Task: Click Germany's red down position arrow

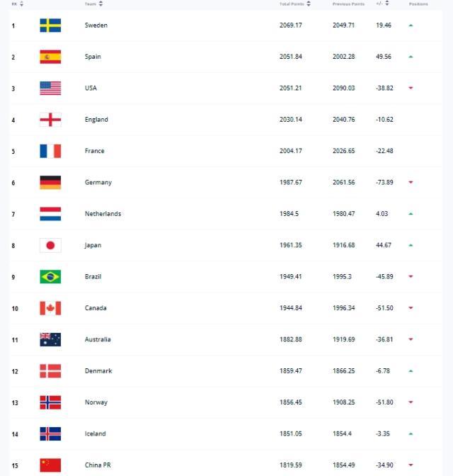Action: pos(411,183)
